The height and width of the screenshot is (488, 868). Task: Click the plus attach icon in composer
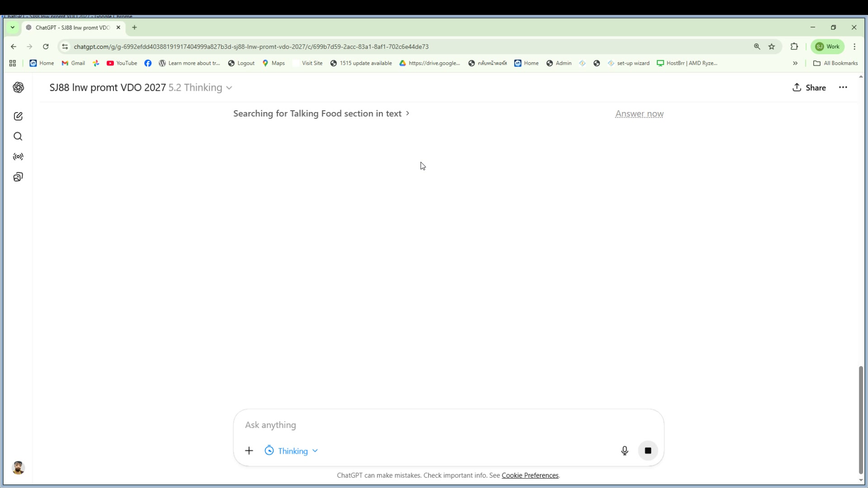tap(249, 450)
